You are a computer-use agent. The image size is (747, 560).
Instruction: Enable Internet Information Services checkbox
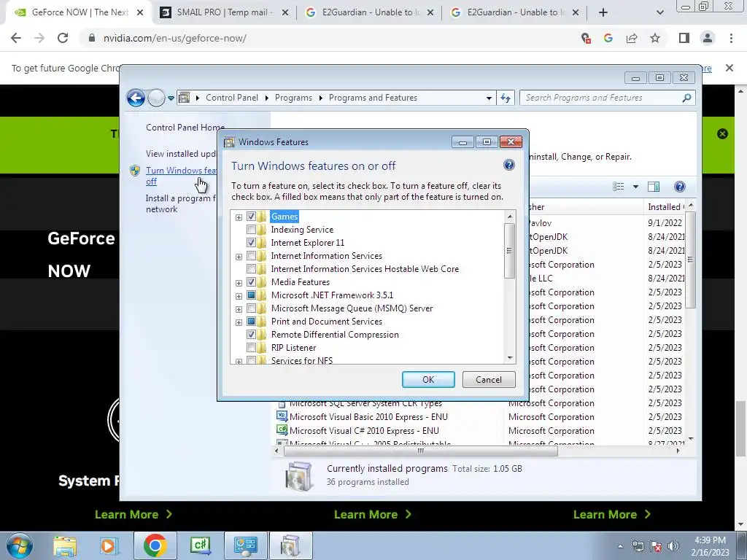251,256
